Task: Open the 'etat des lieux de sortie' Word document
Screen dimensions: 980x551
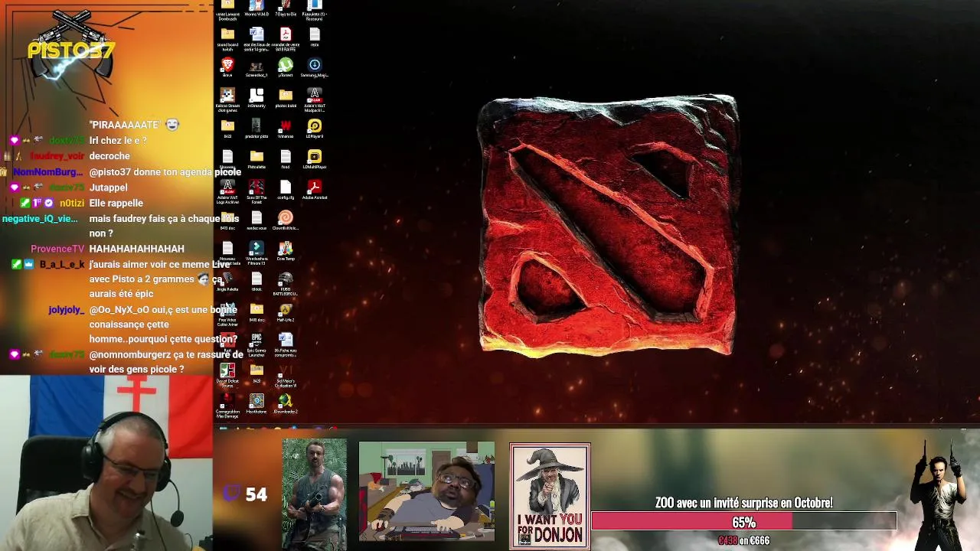Action: (256, 39)
